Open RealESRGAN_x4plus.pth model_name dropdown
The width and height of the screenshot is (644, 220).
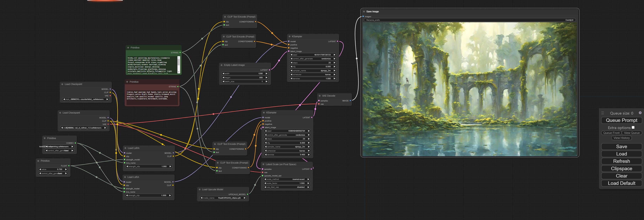tap(223, 198)
